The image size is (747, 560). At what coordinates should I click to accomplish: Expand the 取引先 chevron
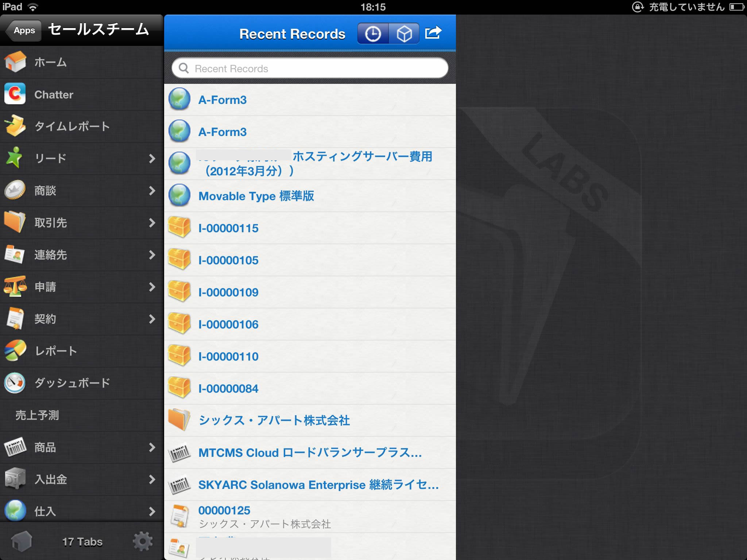click(x=152, y=222)
